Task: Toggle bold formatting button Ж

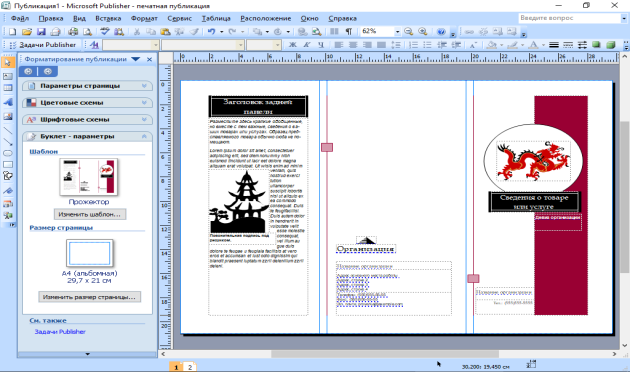Action: pyautogui.click(x=293, y=45)
